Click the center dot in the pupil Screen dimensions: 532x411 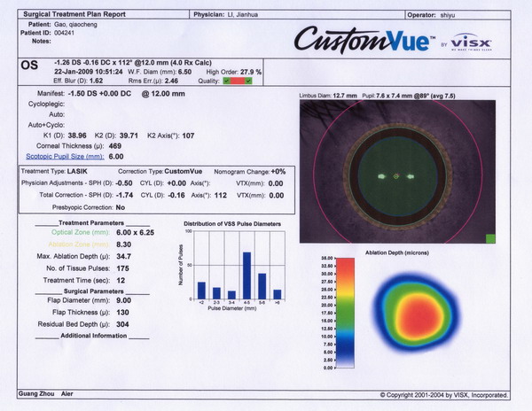coord(396,176)
